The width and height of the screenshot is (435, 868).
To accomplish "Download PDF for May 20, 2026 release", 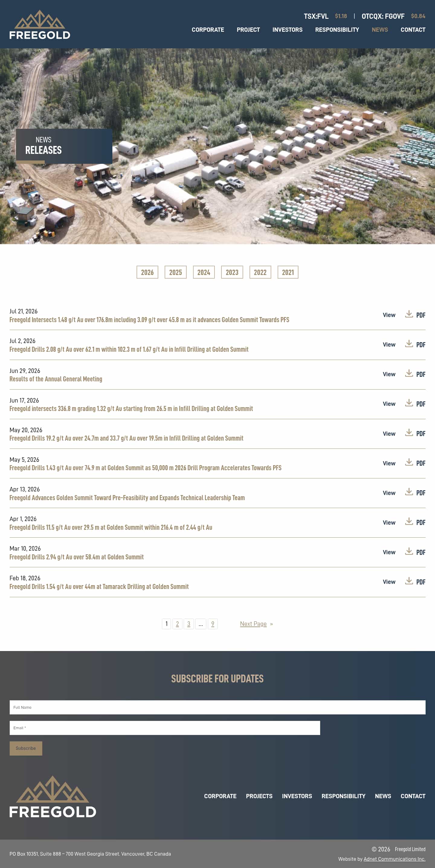I will pos(415,433).
